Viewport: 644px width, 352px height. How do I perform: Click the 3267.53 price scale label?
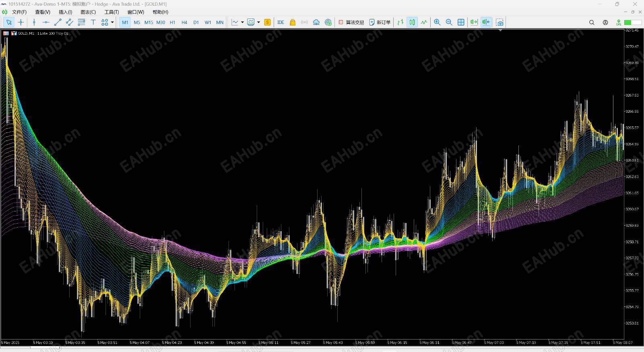pos(632,95)
